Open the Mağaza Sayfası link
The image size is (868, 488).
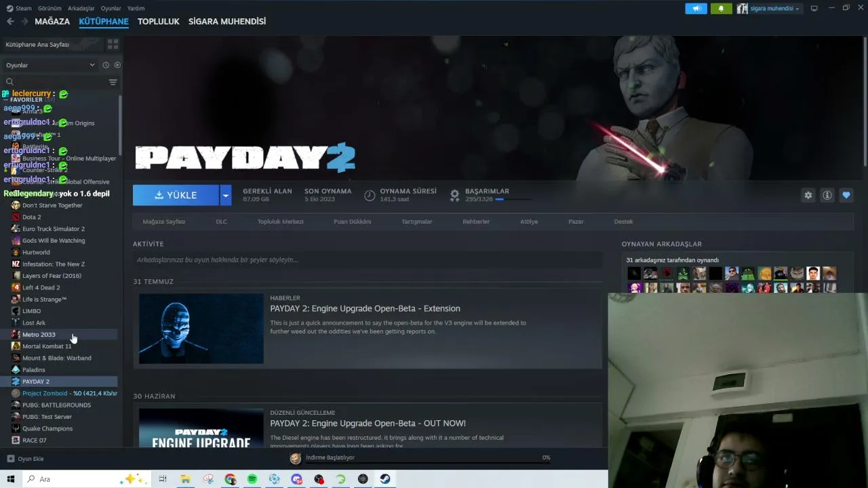click(x=164, y=222)
